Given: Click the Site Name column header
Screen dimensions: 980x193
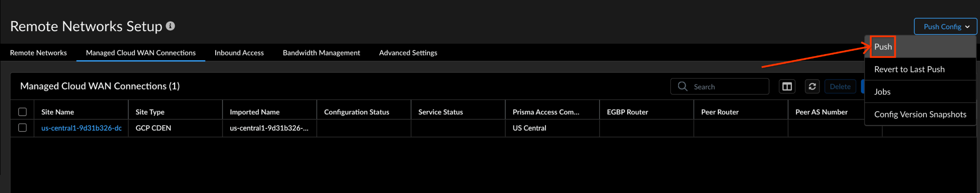Looking at the screenshot, I should [x=57, y=112].
